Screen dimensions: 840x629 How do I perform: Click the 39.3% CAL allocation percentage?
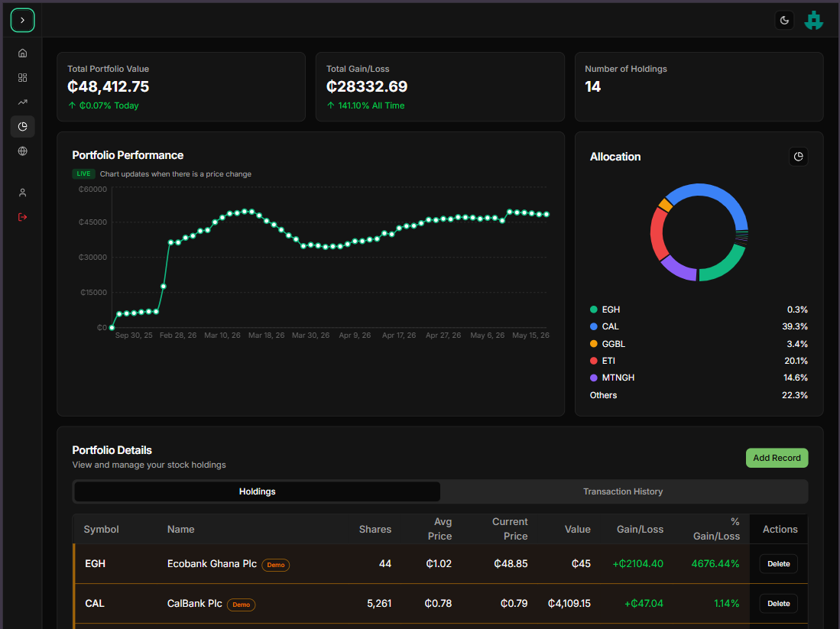[795, 326]
